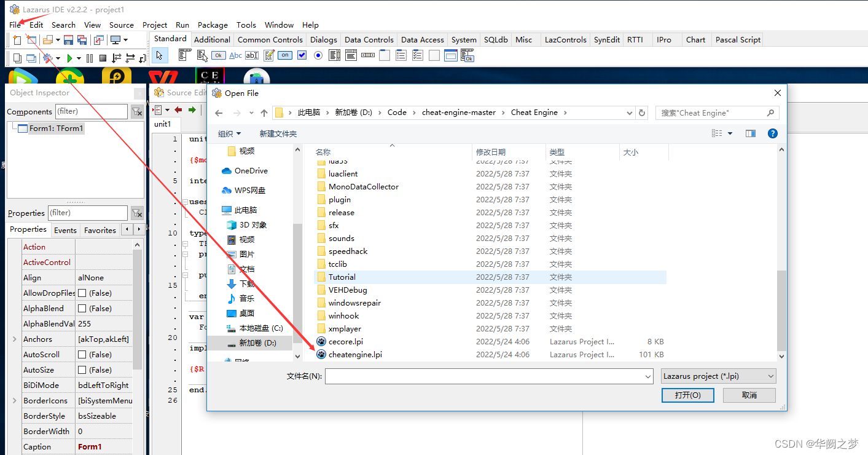Select the cheatengine.lpi file
868x455 pixels.
coord(355,354)
